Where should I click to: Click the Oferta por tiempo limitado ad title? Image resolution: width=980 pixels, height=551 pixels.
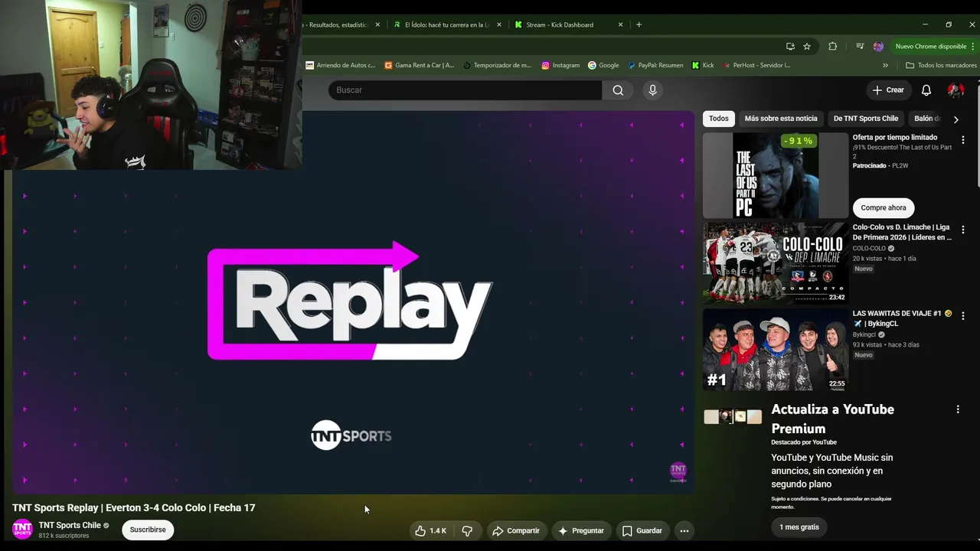(x=895, y=138)
